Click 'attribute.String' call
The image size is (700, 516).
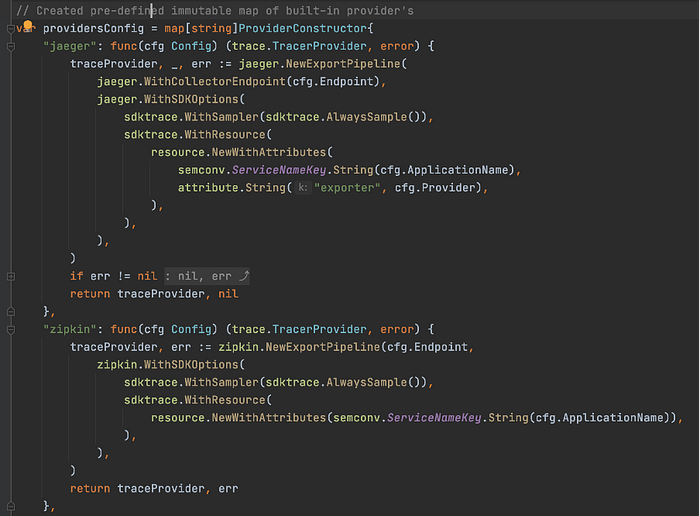(x=231, y=187)
